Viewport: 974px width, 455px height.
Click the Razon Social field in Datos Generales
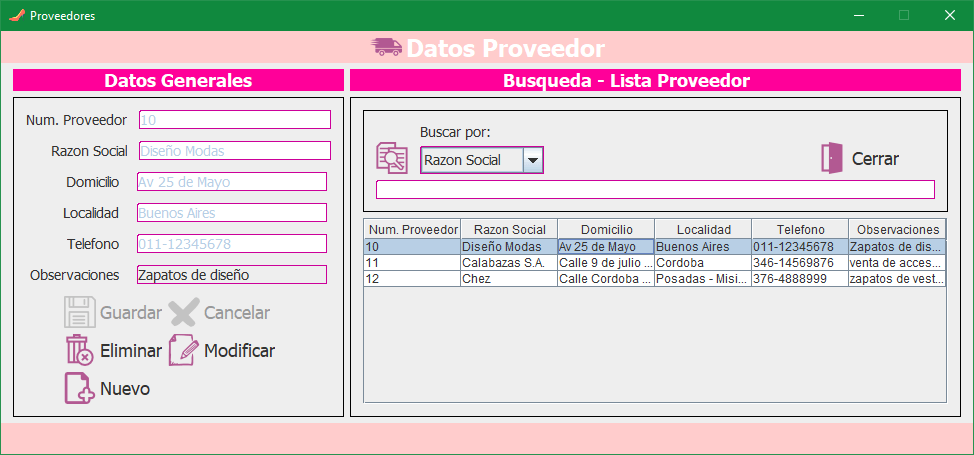[234, 151]
